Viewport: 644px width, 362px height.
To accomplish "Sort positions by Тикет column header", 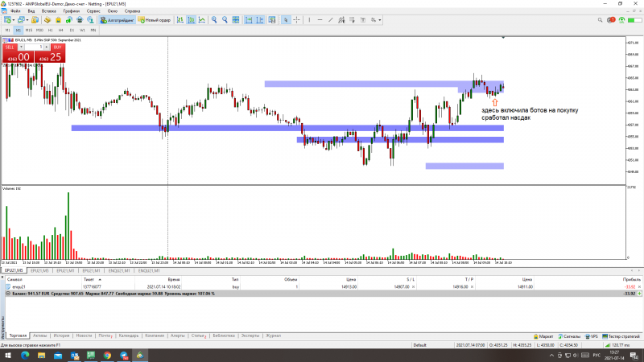I will point(89,279).
